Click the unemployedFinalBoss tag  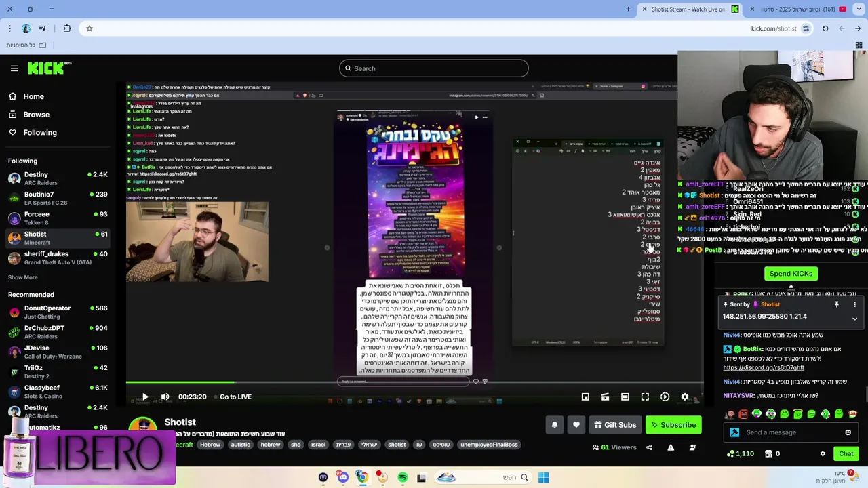[x=489, y=445]
